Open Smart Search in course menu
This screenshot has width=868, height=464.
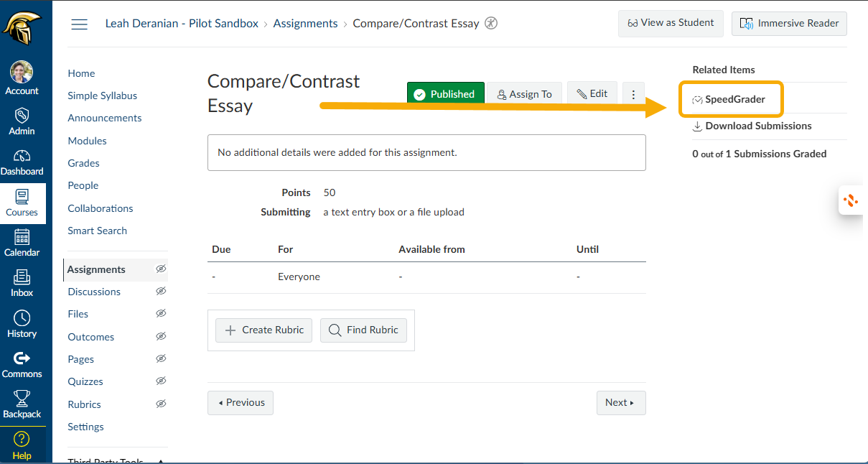pos(97,231)
